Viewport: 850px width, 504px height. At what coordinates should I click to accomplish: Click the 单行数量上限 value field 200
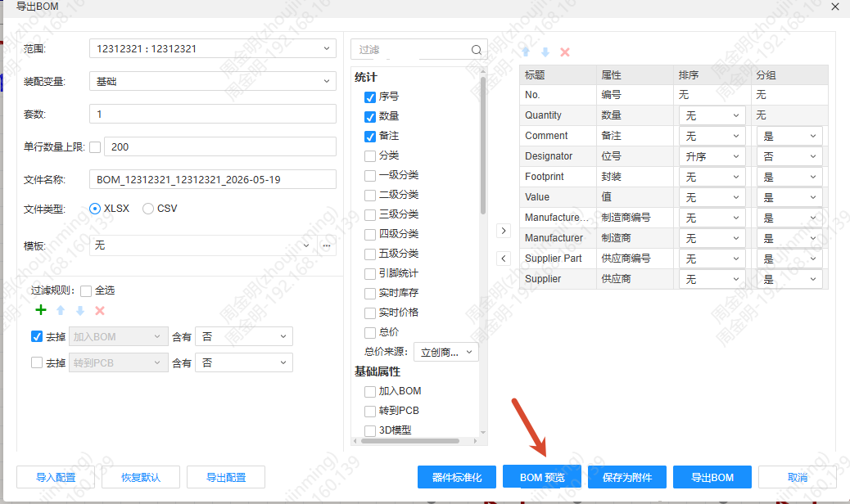coord(220,146)
